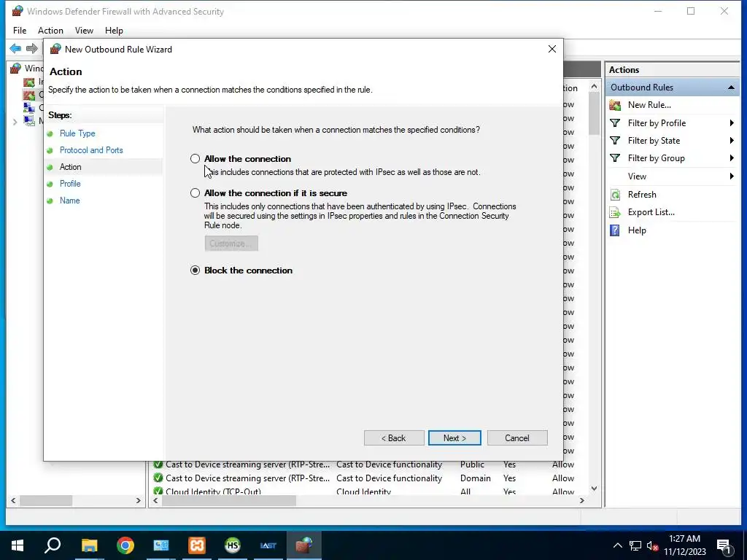Viewport: 747px width, 560px height.
Task: Click scroll-down arrow of rules list scrollbar
Action: pyautogui.click(x=594, y=488)
